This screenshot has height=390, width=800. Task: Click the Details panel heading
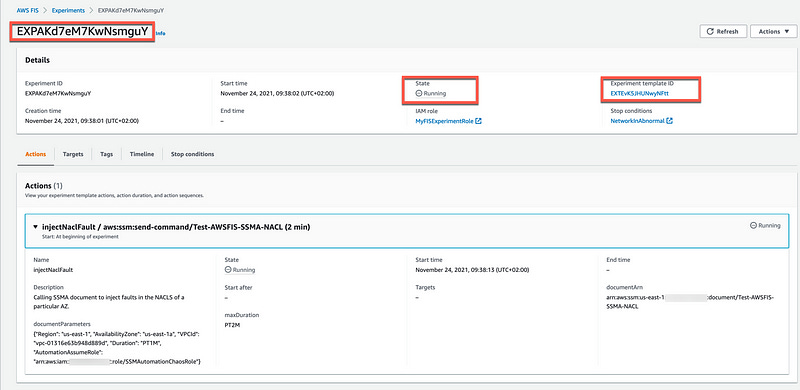(37, 60)
